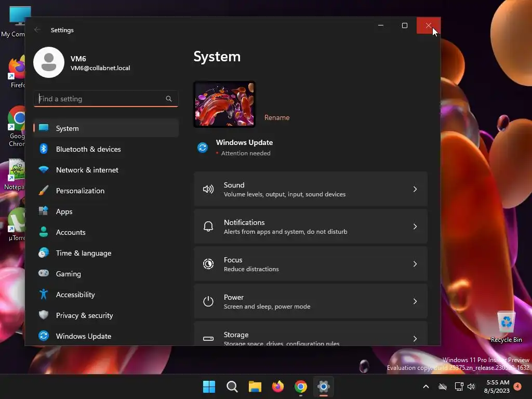Click the Time & language clock icon
Viewport: 532px width, 399px height.
(x=44, y=253)
